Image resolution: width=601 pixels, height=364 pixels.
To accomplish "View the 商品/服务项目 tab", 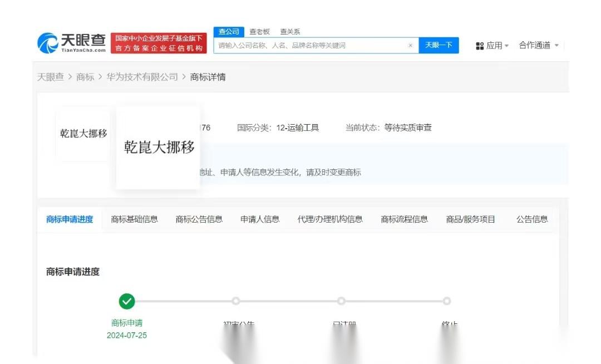I will pyautogui.click(x=470, y=219).
